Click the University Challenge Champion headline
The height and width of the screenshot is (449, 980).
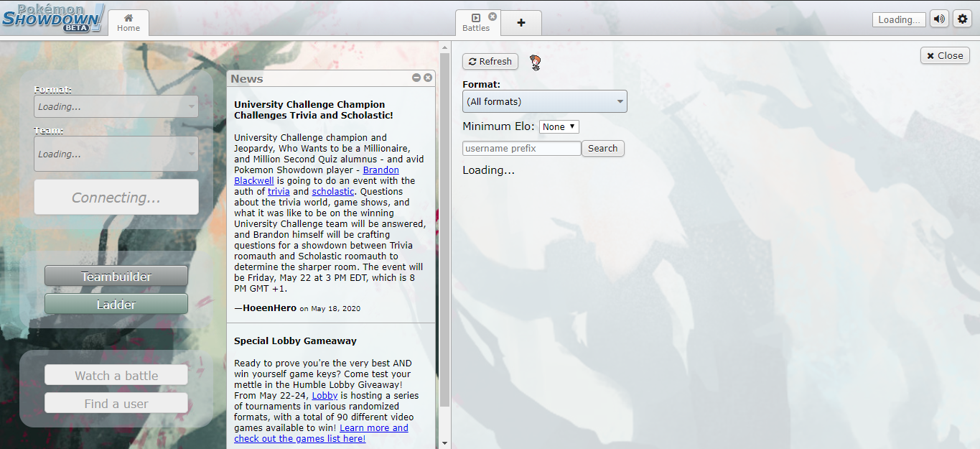coord(314,110)
